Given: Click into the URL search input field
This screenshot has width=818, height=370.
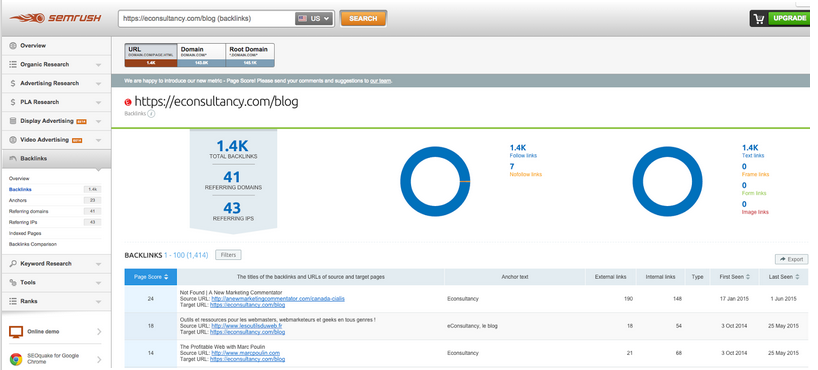Looking at the screenshot, I should pos(208,18).
